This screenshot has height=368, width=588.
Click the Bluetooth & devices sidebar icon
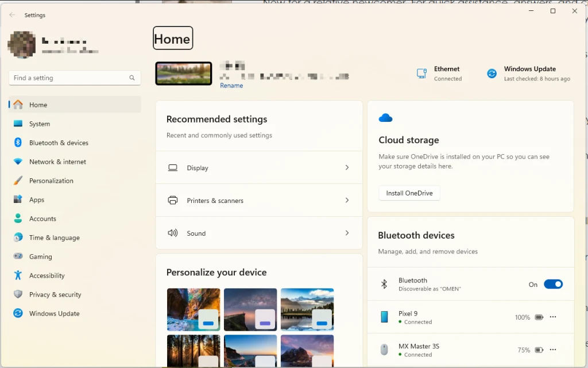pos(18,143)
